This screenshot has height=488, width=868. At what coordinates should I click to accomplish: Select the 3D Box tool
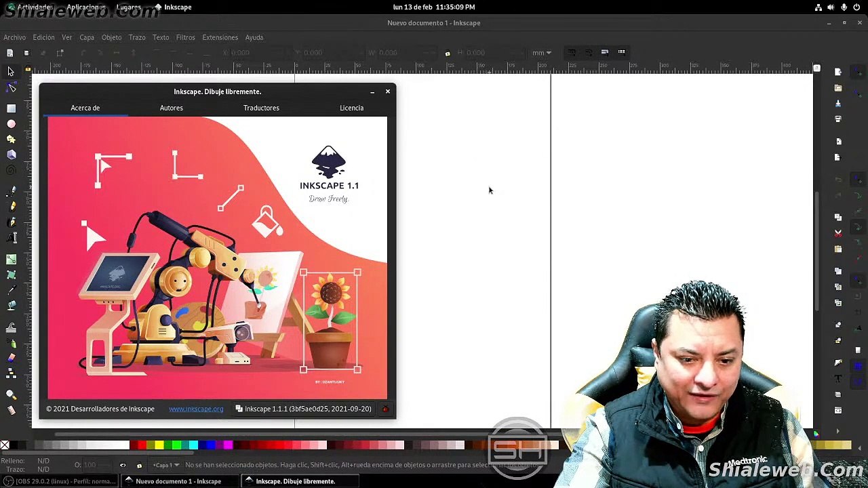(x=11, y=155)
